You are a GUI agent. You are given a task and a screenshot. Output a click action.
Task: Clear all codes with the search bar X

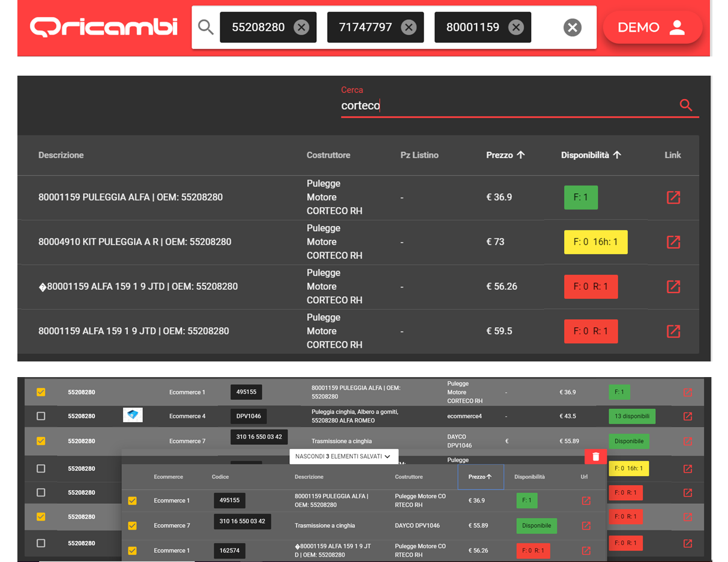[x=573, y=27]
